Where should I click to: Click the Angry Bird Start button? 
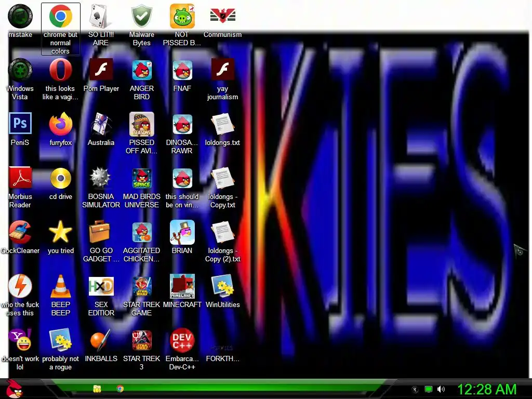[14, 389]
